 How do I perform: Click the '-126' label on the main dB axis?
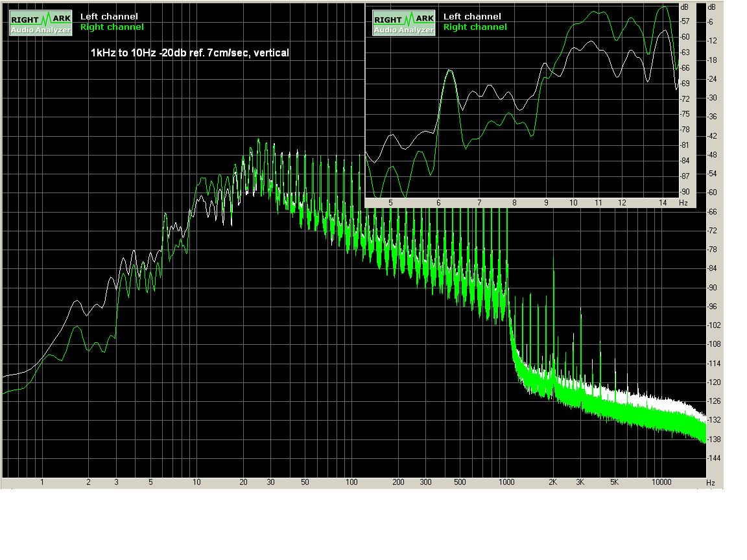point(714,401)
